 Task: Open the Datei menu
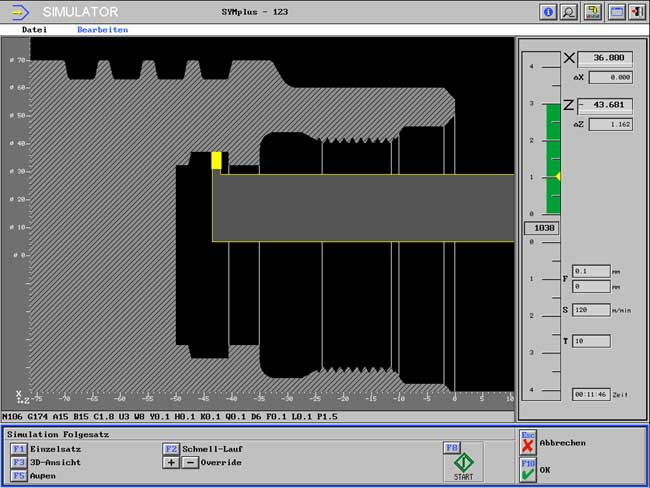pyautogui.click(x=34, y=30)
